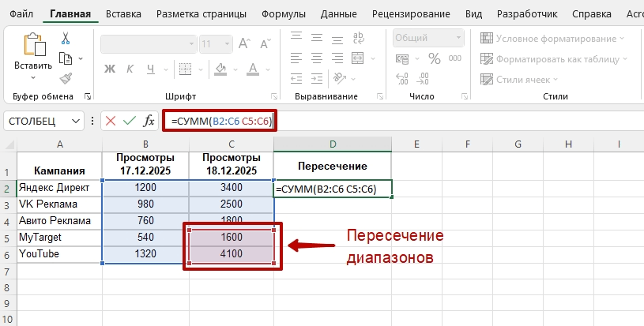Click the accounting number format icon
This screenshot has width=644, height=326.
[x=402, y=59]
